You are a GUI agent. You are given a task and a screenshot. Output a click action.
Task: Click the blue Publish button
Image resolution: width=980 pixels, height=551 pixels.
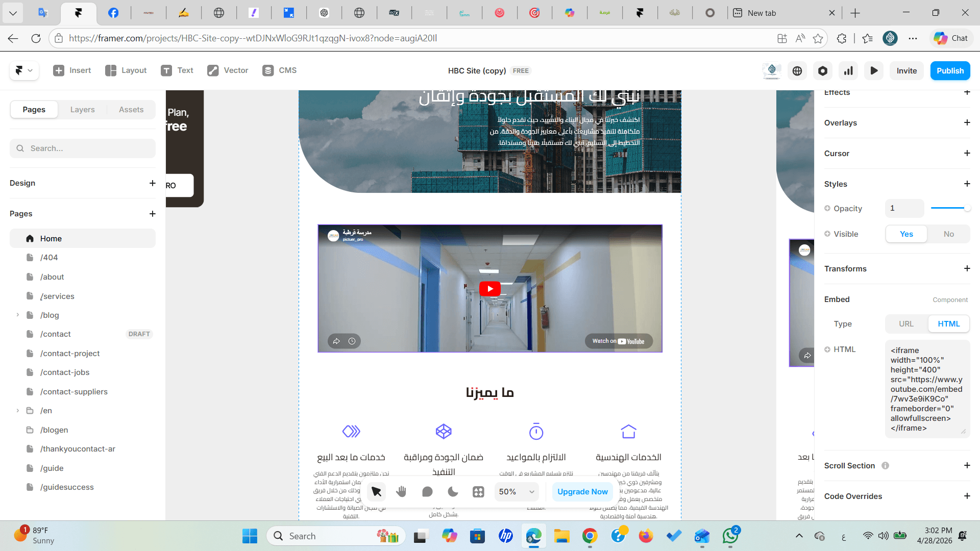tap(950, 71)
